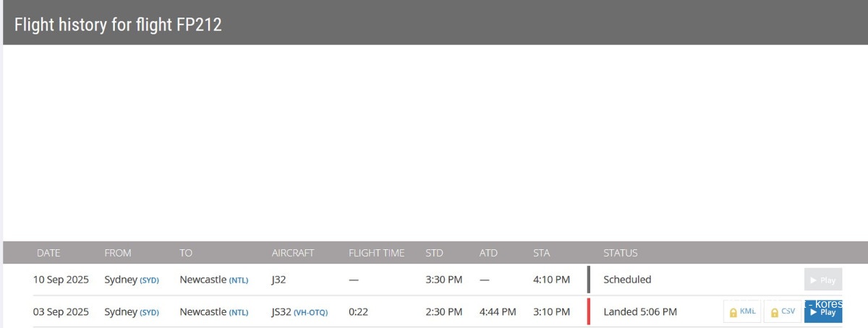Play the 03 Sep 2025 flight
The height and width of the screenshot is (328, 868).
pyautogui.click(x=823, y=312)
